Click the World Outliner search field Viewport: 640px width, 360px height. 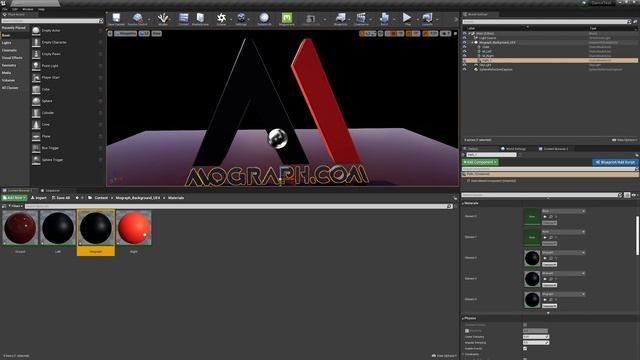click(547, 22)
